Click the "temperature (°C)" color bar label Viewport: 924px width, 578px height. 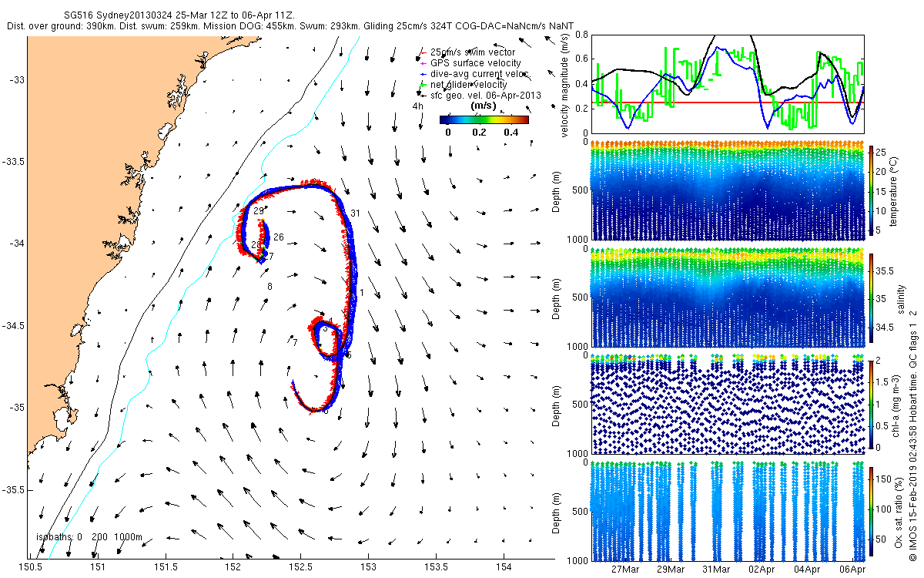coord(894,192)
